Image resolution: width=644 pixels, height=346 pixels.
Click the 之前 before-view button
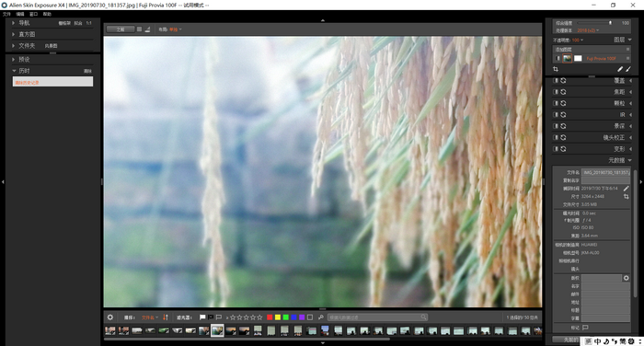coord(121,29)
